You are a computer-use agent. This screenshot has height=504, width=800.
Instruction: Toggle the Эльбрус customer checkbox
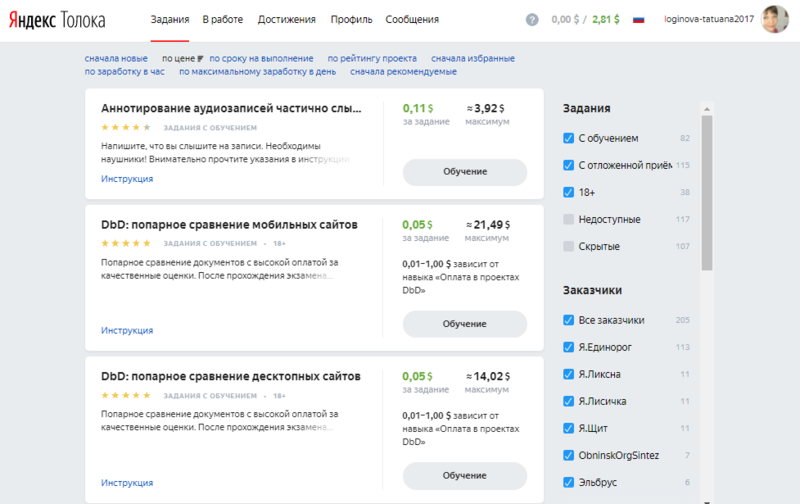point(568,483)
